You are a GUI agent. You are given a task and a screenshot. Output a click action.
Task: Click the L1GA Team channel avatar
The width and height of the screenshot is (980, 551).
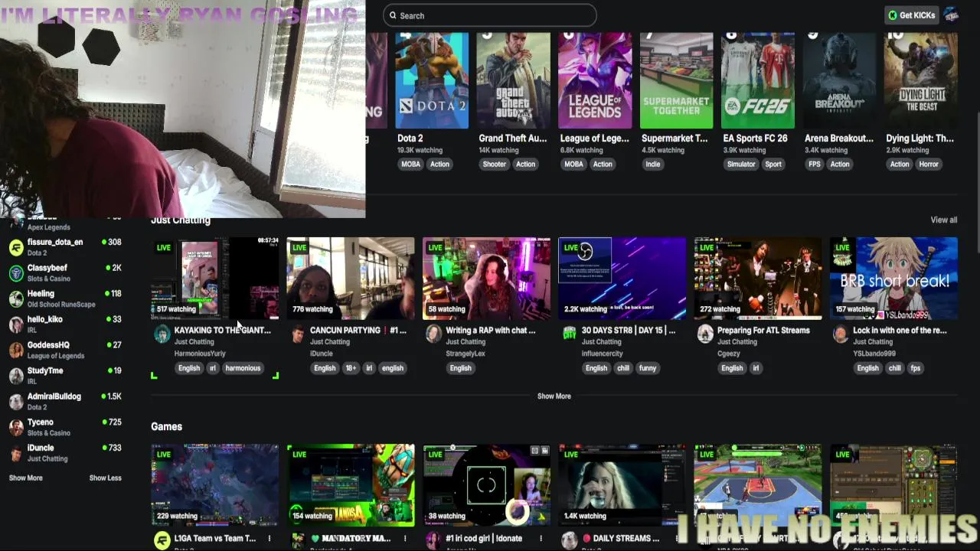(162, 540)
